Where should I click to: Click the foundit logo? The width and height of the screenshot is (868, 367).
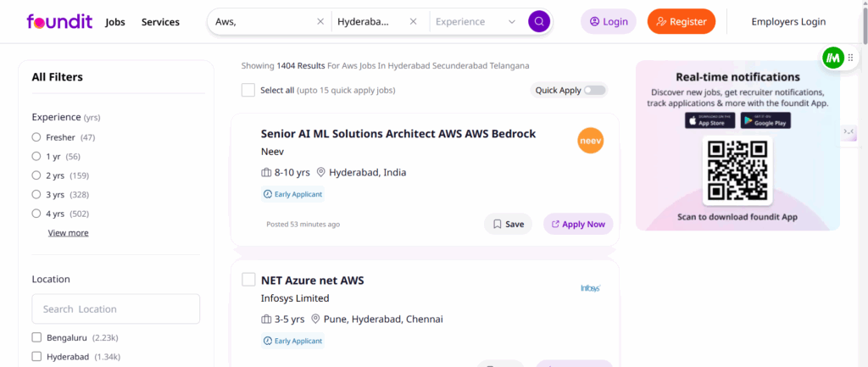[x=59, y=21]
